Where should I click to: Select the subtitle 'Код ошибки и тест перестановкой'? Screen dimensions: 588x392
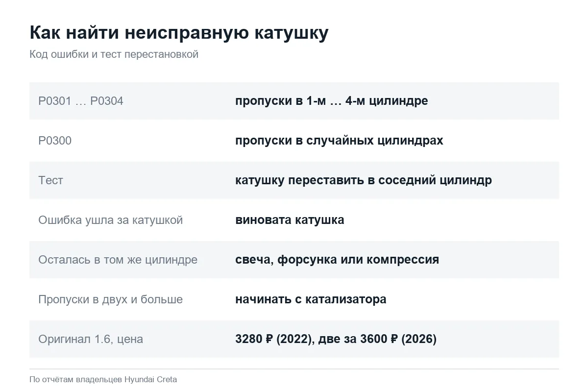click(114, 54)
